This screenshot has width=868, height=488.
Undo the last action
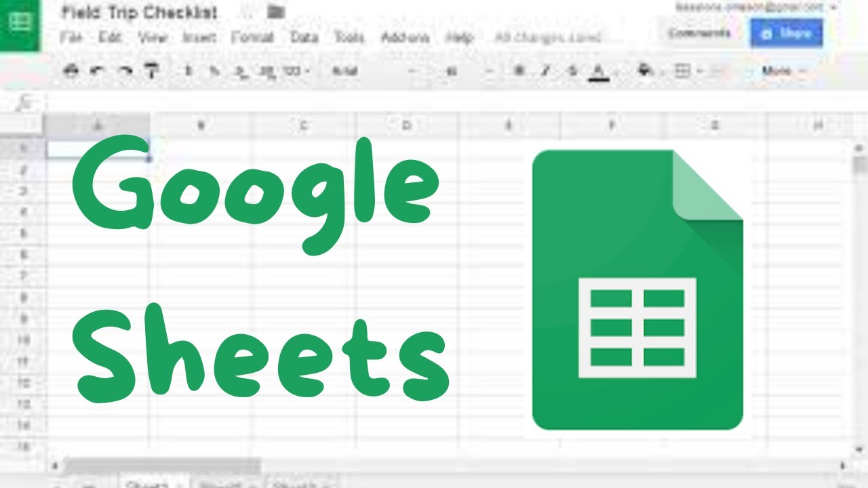tap(98, 70)
